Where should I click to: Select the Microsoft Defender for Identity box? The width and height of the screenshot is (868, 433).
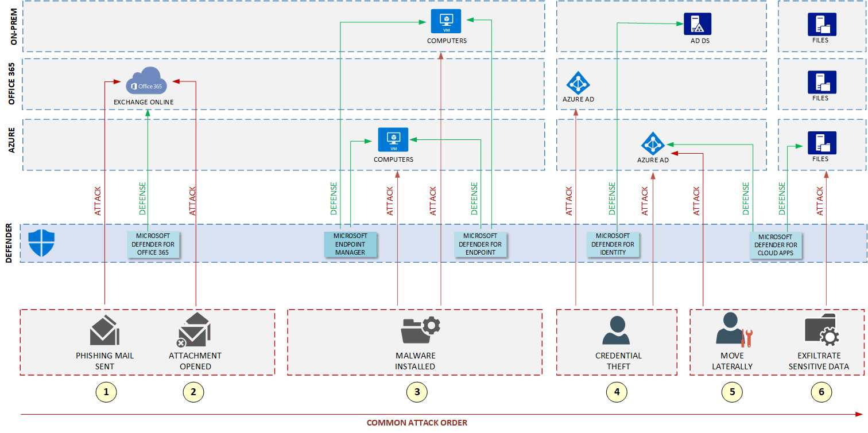[x=613, y=244]
